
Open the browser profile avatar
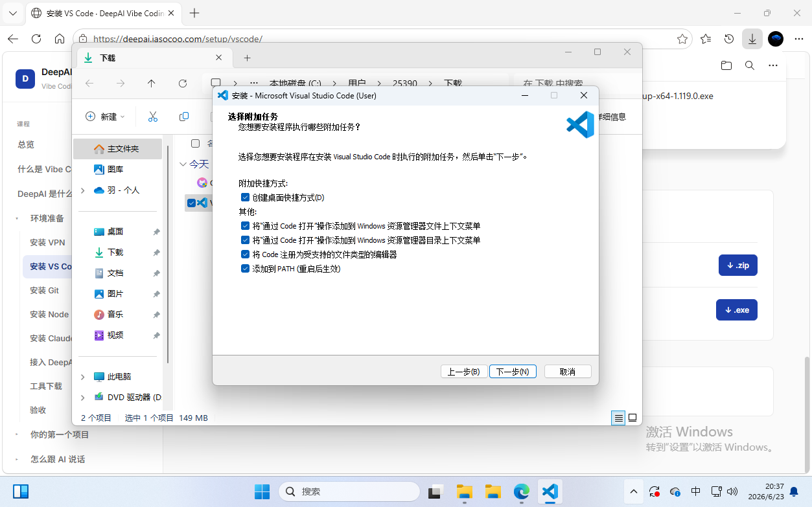click(x=776, y=39)
